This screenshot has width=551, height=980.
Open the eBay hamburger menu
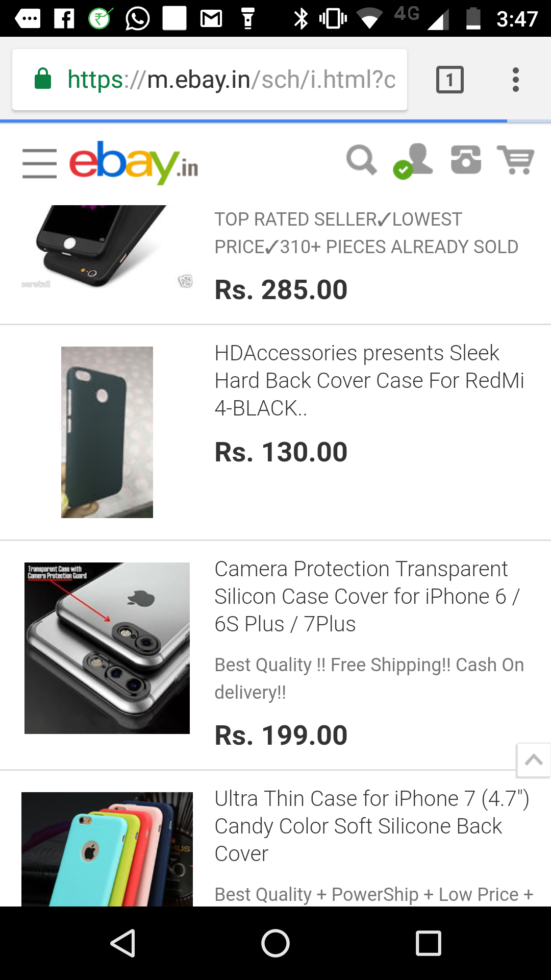(x=39, y=163)
